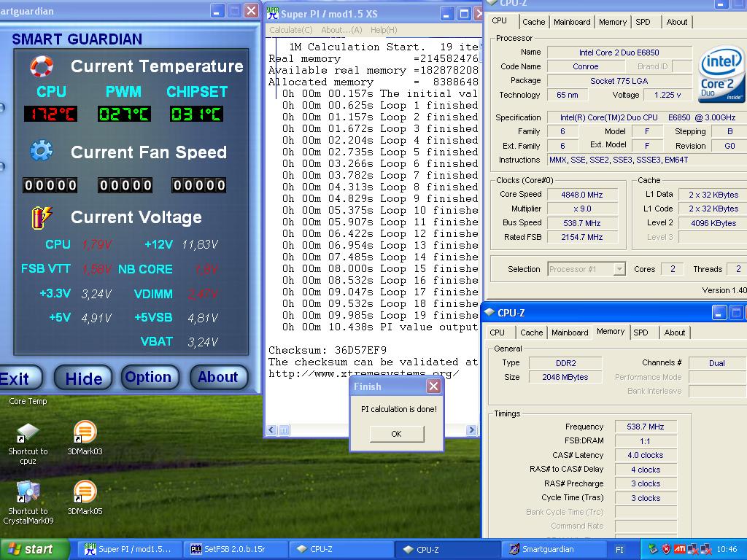Click the Intel Core 2 Duo E6850 name field
Viewport: 747px width, 560px height.
tap(619, 52)
